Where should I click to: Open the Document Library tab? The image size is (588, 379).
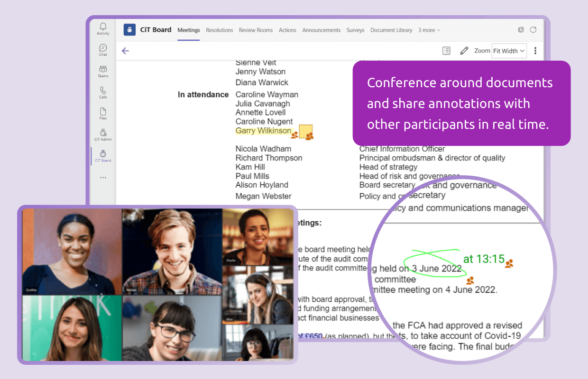[x=391, y=30]
